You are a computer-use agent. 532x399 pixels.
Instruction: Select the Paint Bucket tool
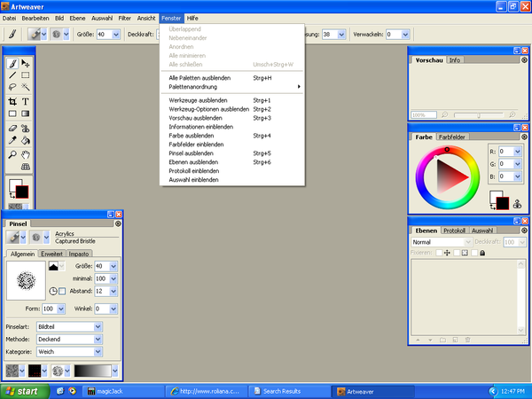pyautogui.click(x=26, y=140)
